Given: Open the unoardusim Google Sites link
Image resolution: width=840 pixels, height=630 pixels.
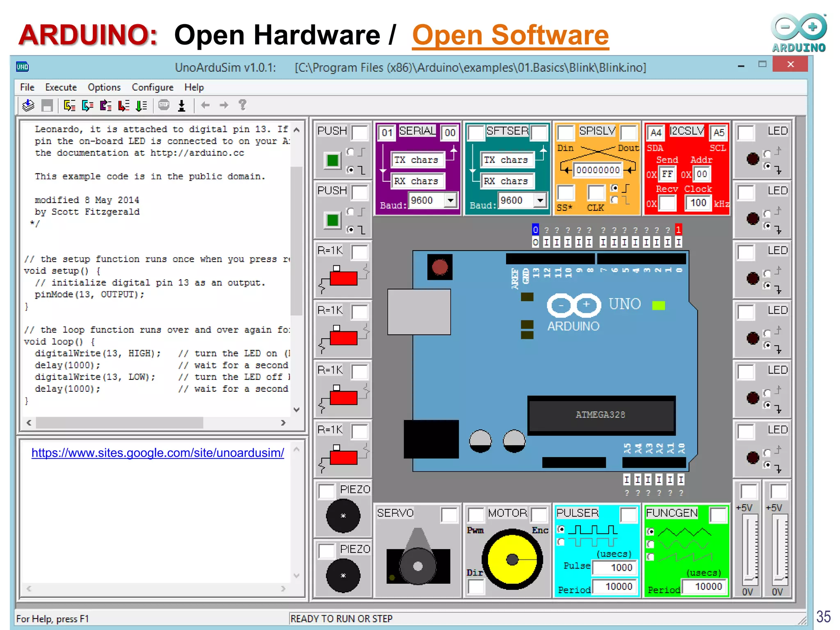Looking at the screenshot, I should click(158, 453).
